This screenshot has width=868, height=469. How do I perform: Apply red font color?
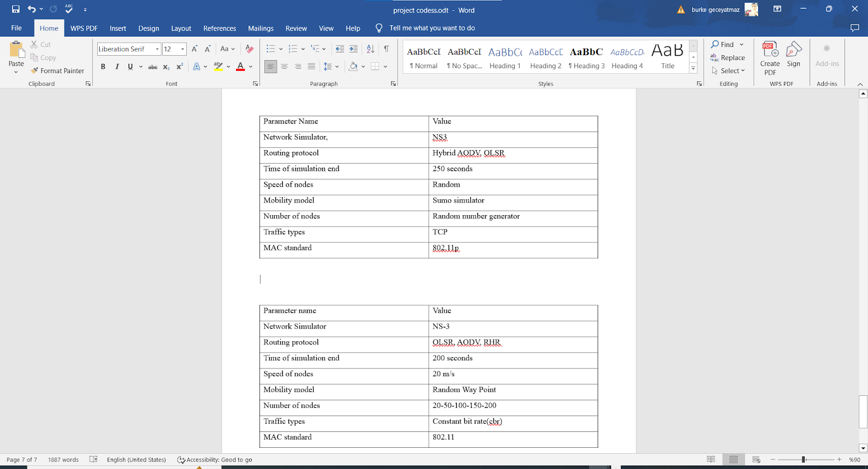pyautogui.click(x=240, y=67)
